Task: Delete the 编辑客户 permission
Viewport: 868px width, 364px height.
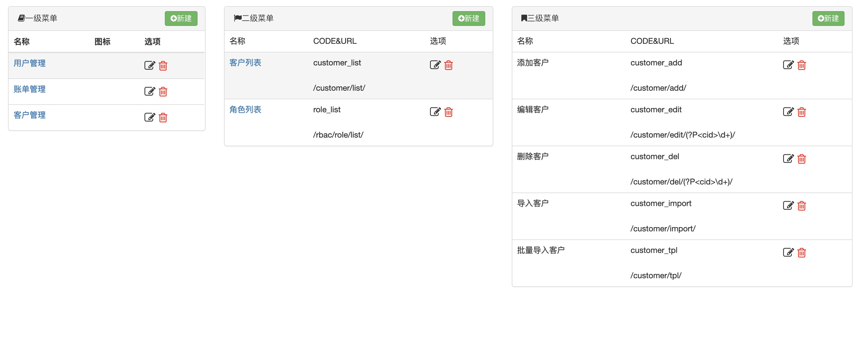Action: pos(802,111)
